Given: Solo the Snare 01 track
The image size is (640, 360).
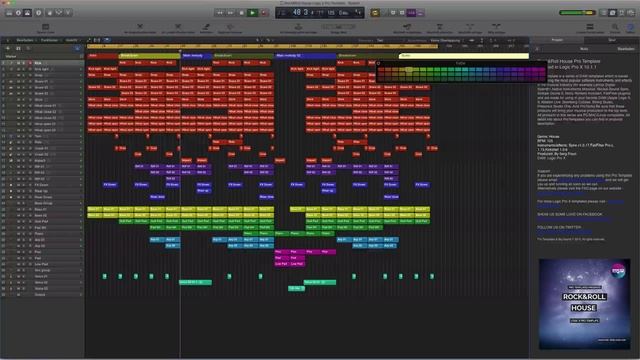Looking at the screenshot, I should [24, 82].
